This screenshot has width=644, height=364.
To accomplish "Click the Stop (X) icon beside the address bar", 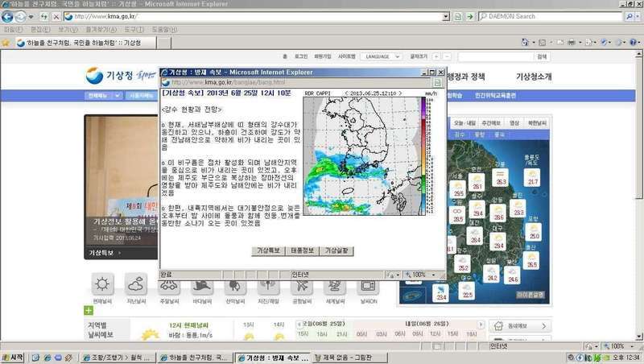I will click(x=56, y=17).
